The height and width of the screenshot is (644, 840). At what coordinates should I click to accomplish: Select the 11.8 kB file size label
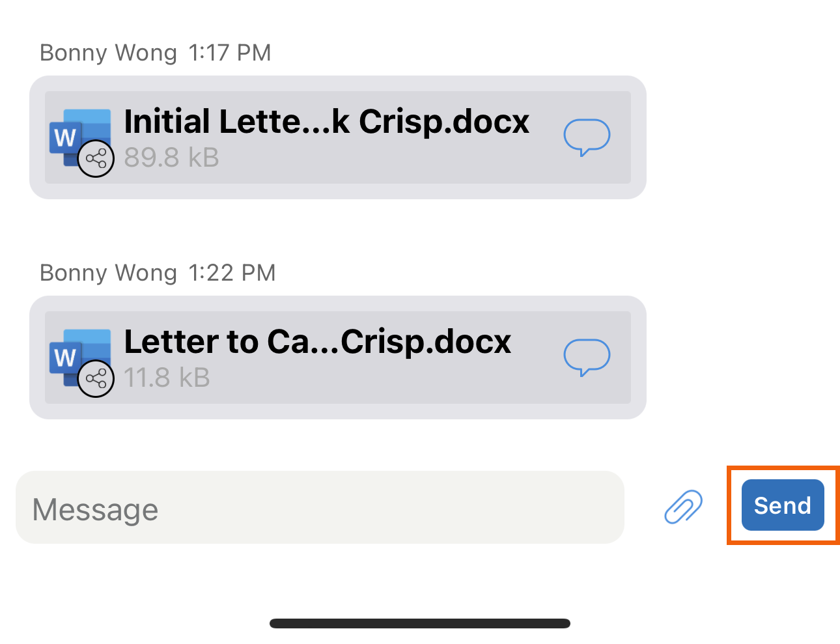tap(167, 378)
